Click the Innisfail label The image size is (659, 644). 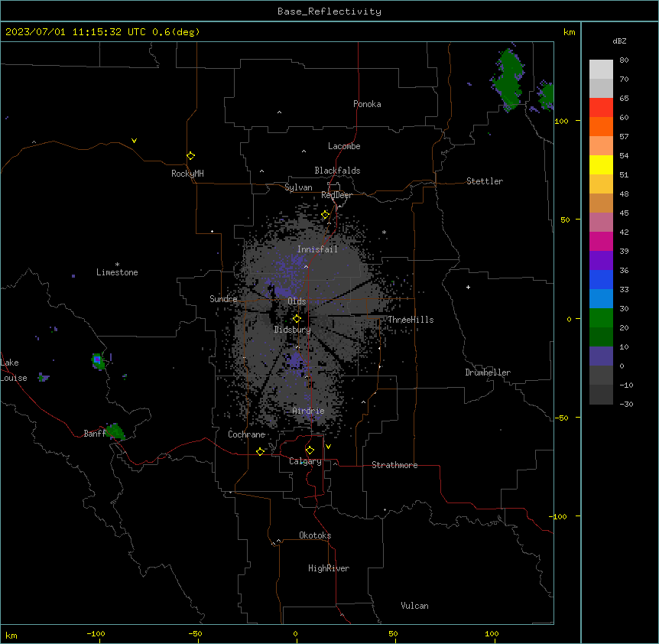[318, 249]
